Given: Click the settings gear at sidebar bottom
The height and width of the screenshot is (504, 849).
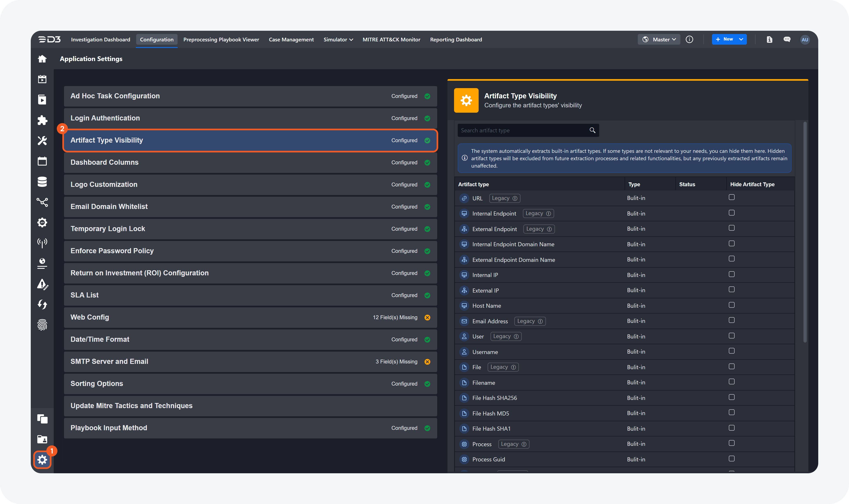Looking at the screenshot, I should click(42, 460).
